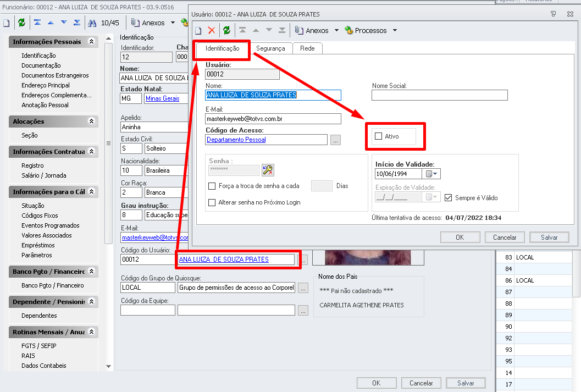Uncheck Sempre é Válido checkbox
Viewport: 581px width, 392px height.
coord(449,198)
